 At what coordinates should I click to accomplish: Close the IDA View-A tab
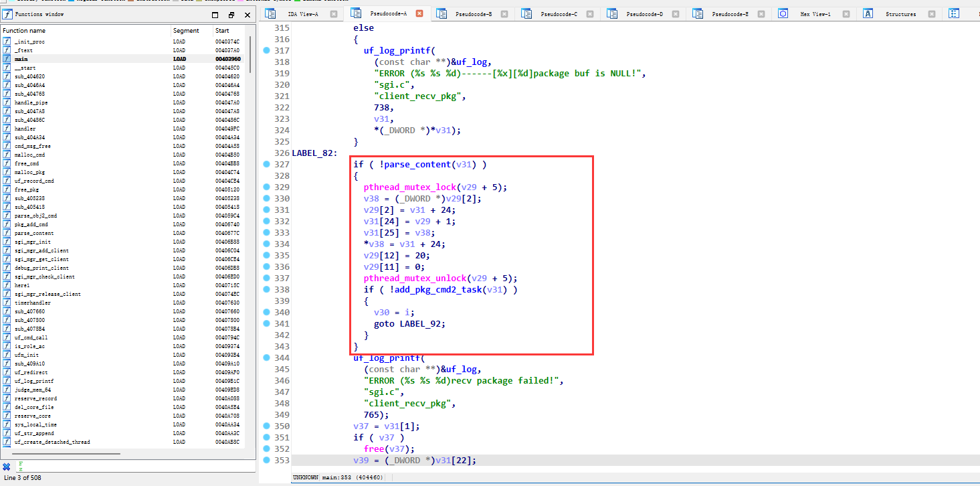334,13
